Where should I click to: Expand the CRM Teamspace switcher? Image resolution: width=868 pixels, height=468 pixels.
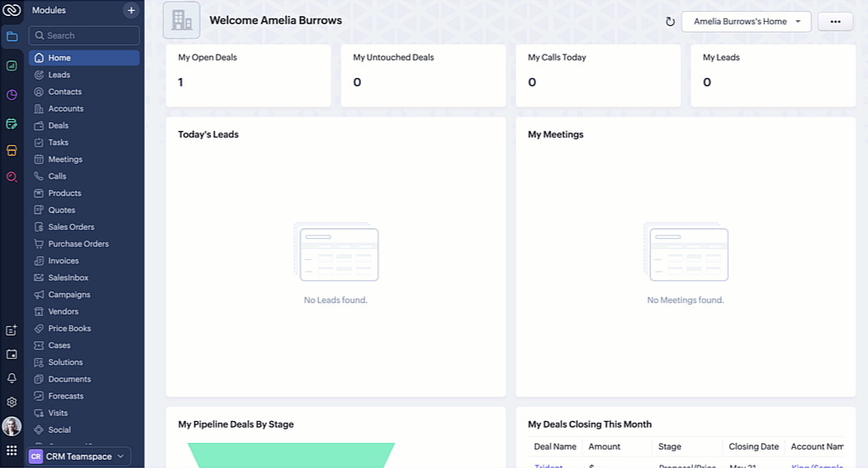pos(79,456)
